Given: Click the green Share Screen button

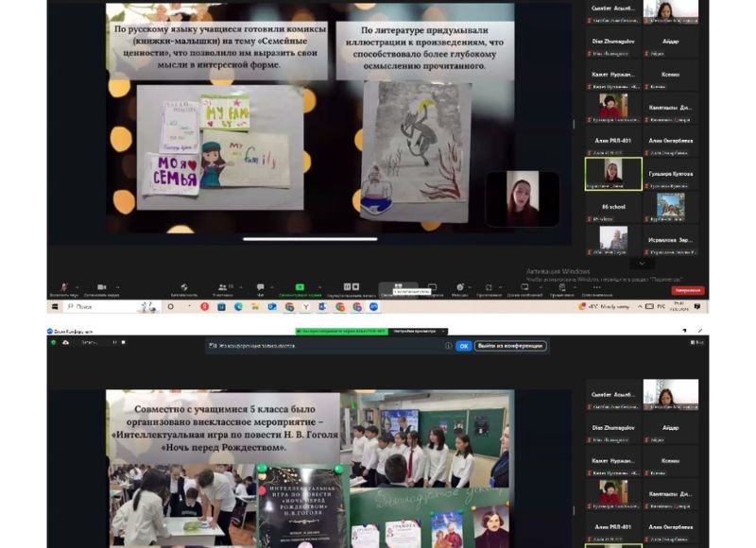Looking at the screenshot, I should (300, 286).
